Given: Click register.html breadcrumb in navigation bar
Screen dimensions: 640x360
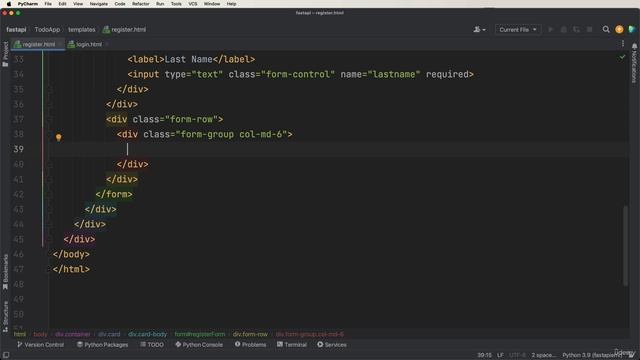Looking at the screenshot, I should tap(124, 29).
